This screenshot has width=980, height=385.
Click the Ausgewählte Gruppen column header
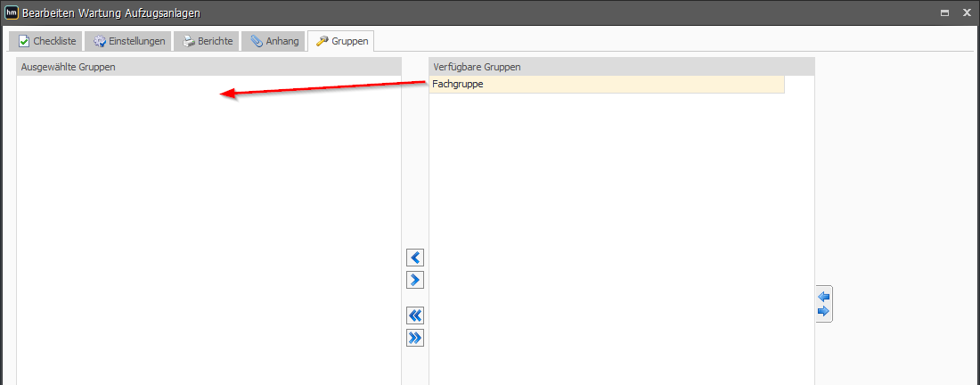[208, 67]
